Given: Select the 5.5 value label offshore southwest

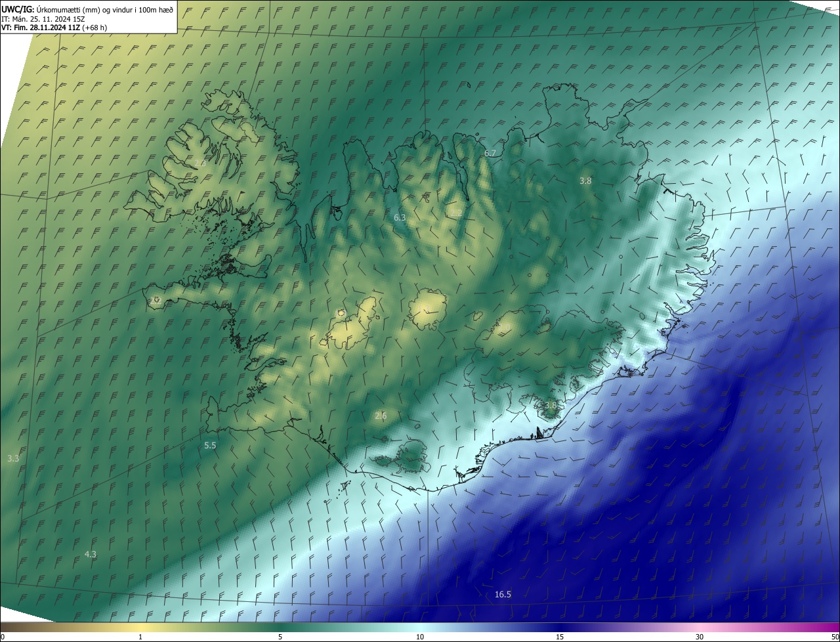Looking at the screenshot, I should tap(210, 445).
